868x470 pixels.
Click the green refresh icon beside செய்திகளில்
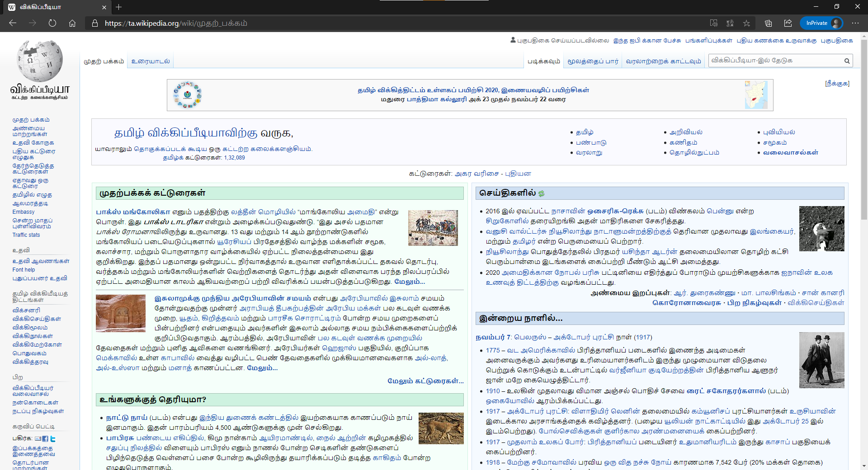tap(541, 193)
